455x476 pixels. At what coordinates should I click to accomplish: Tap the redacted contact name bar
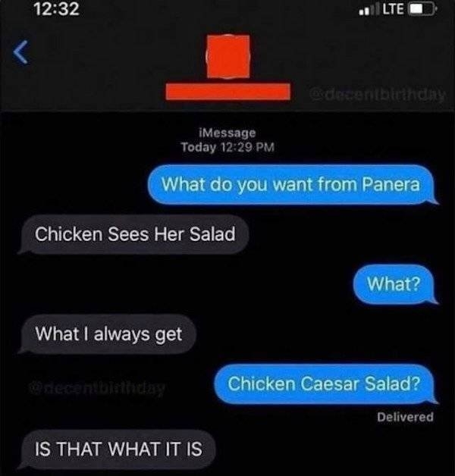click(x=227, y=92)
